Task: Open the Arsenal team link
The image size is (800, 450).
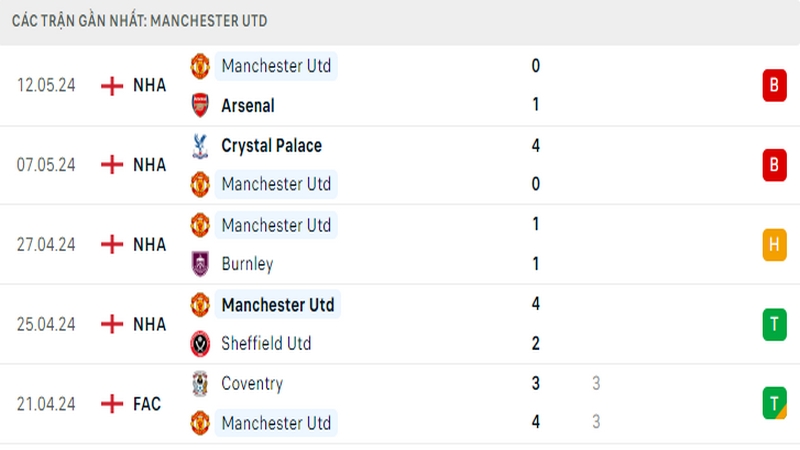Action: pyautogui.click(x=248, y=106)
